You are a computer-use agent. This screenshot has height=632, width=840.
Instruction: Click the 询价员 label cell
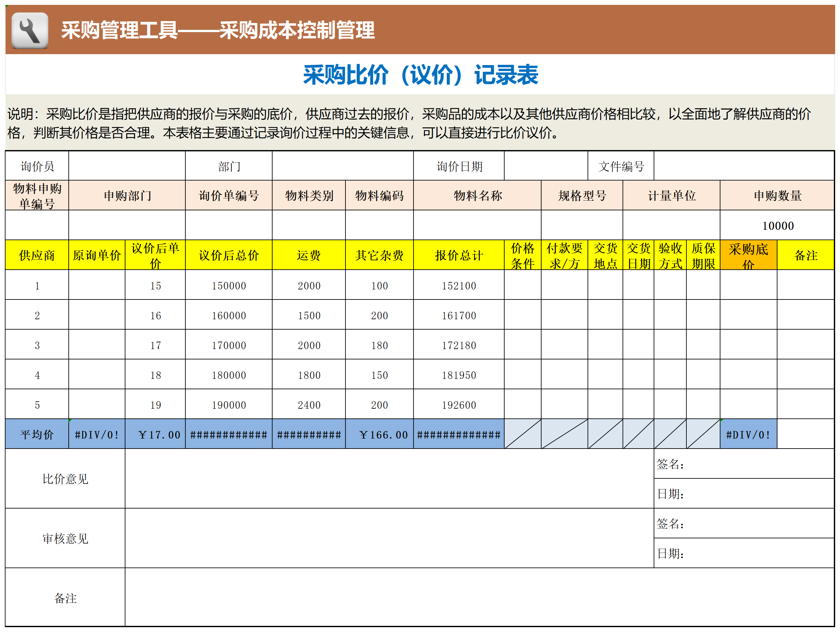(37, 166)
